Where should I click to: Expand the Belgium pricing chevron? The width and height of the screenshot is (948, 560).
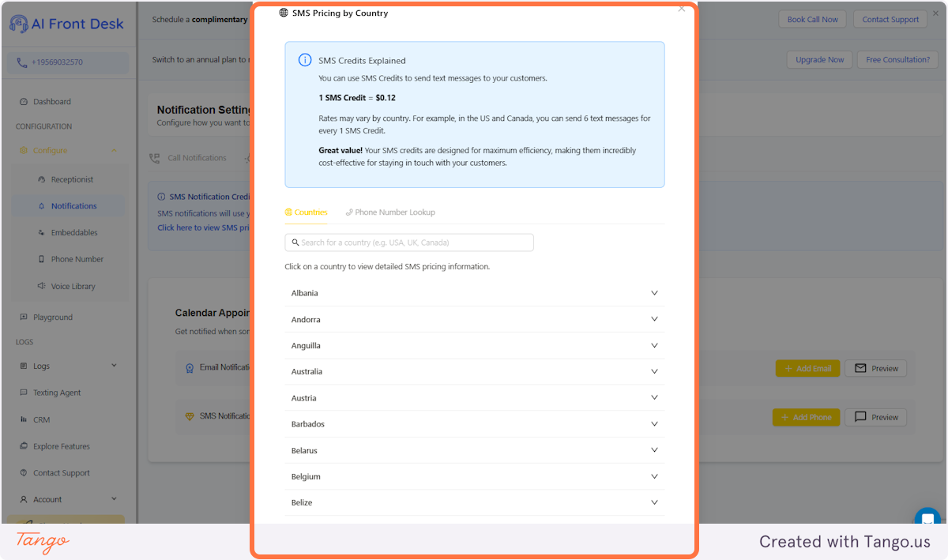pos(654,476)
